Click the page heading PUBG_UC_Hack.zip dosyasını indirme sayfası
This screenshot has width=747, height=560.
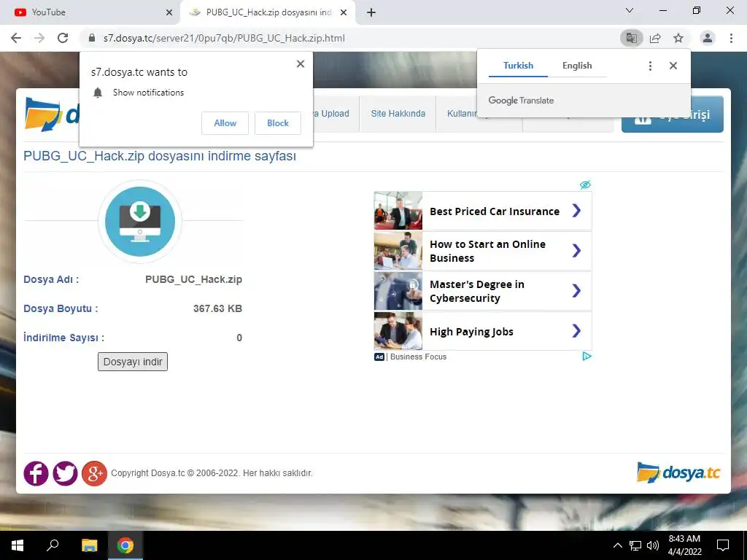click(x=160, y=156)
